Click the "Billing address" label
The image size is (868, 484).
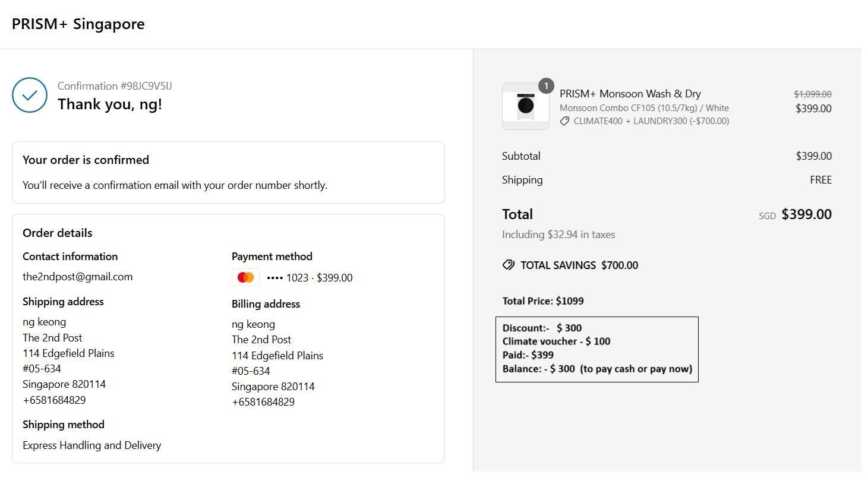tap(266, 304)
